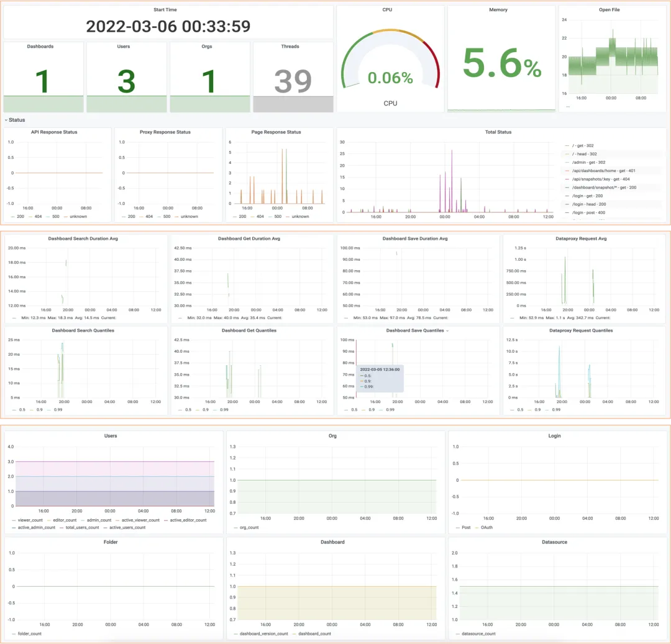
Task: Open the CPU panel title menu
Action: pos(387,10)
